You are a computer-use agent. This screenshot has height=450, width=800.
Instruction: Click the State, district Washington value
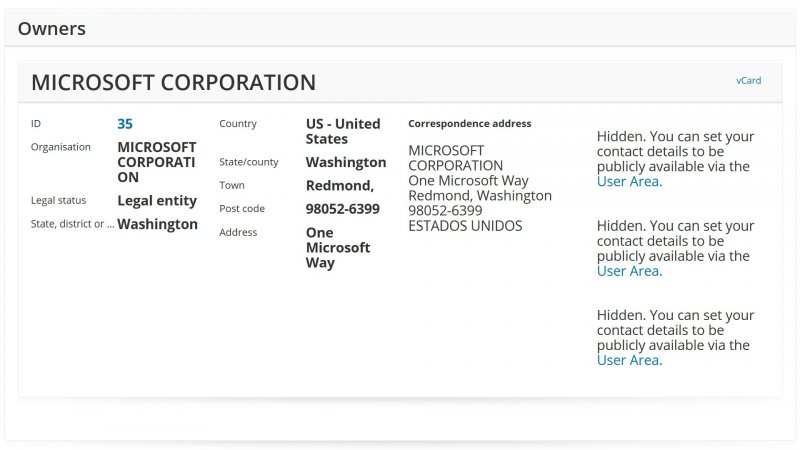coord(157,224)
